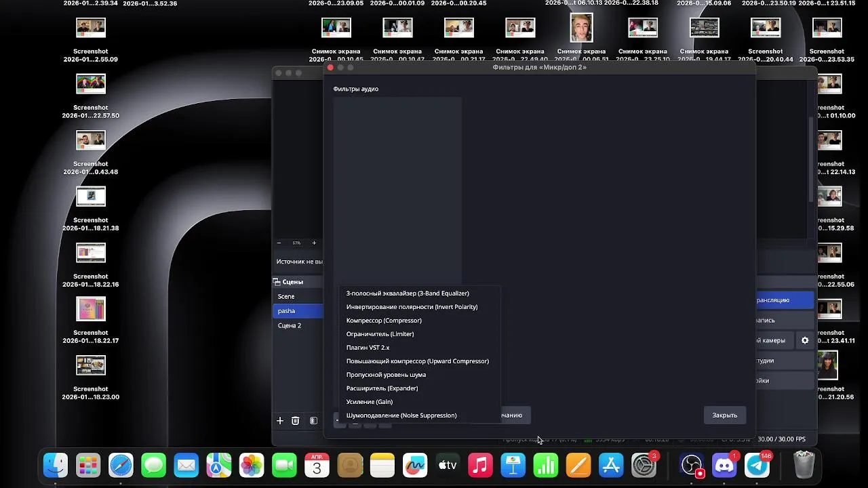Click start streaming button in OBS

(785, 300)
